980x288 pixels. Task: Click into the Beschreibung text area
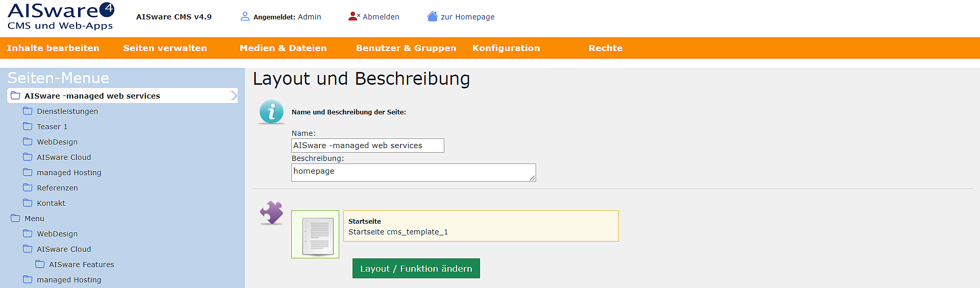pos(414,173)
